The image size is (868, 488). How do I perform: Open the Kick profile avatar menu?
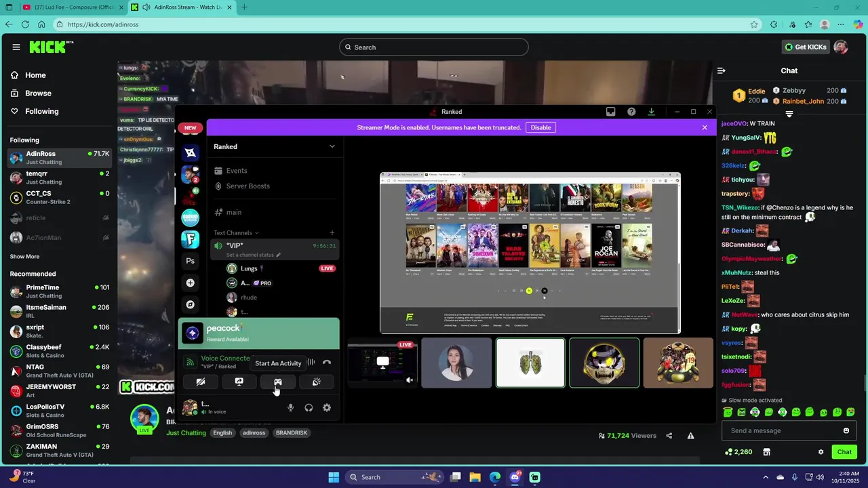coord(841,47)
